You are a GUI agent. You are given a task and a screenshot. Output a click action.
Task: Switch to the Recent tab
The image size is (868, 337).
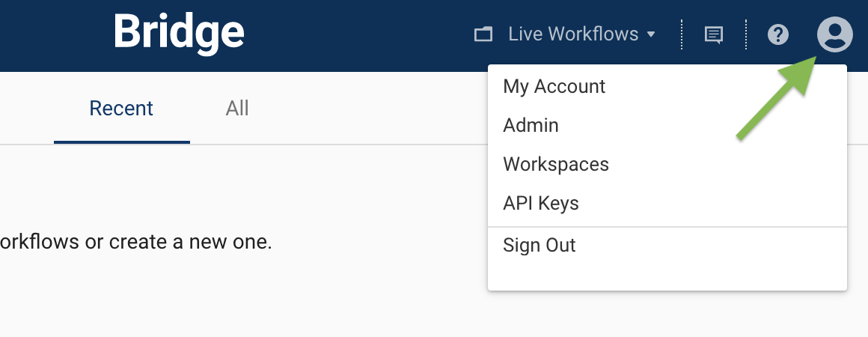(121, 109)
